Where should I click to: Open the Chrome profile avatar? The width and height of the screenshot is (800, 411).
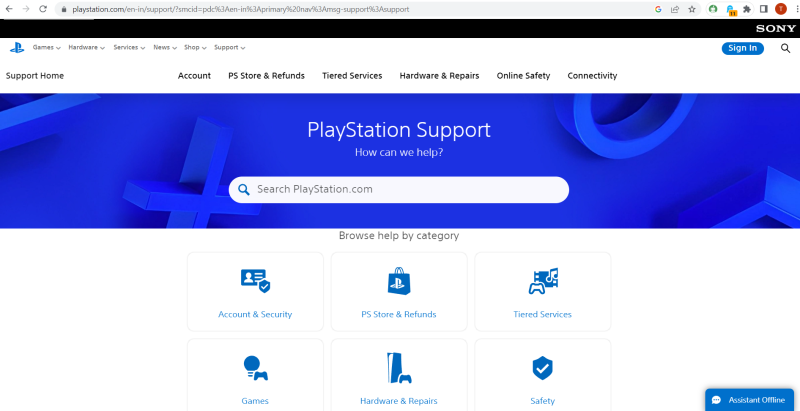781,9
